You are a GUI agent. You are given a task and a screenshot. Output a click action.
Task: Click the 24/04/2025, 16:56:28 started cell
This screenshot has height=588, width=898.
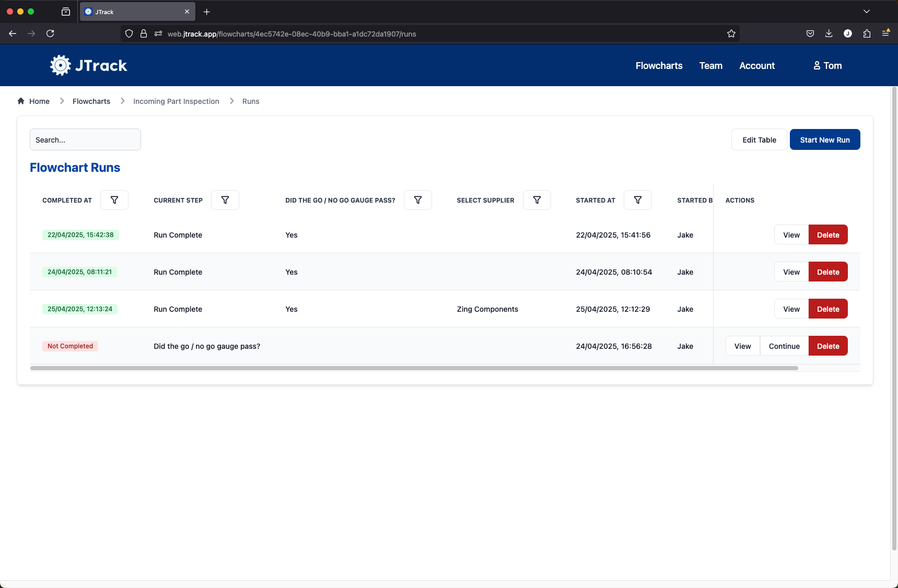tap(613, 346)
